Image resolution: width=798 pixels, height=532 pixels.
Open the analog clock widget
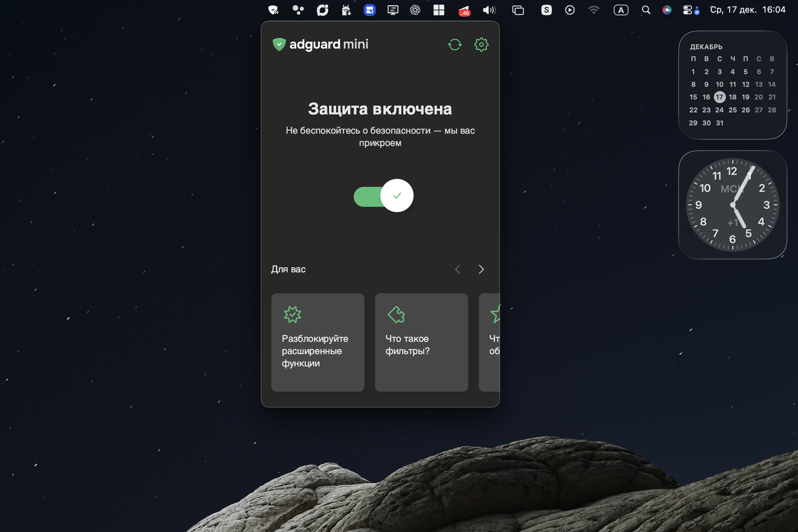pos(733,205)
